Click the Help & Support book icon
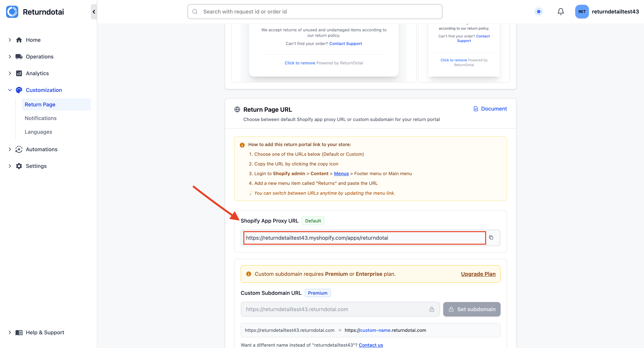Viewport: 644px width, 348px height. pos(19,332)
